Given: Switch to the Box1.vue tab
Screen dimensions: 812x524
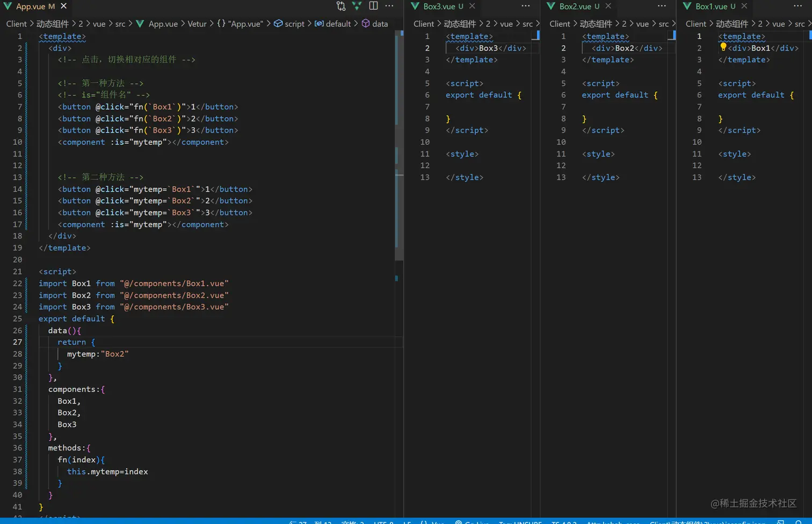Looking at the screenshot, I should pos(711,6).
